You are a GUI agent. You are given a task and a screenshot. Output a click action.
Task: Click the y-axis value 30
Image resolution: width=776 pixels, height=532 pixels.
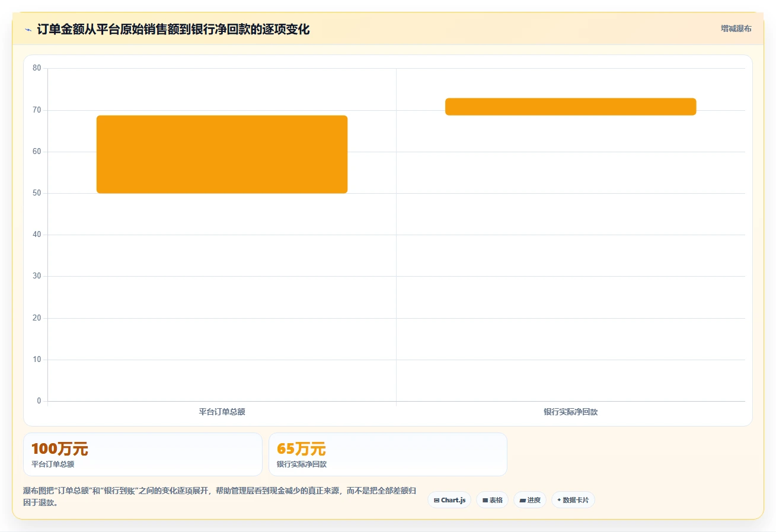click(x=37, y=276)
